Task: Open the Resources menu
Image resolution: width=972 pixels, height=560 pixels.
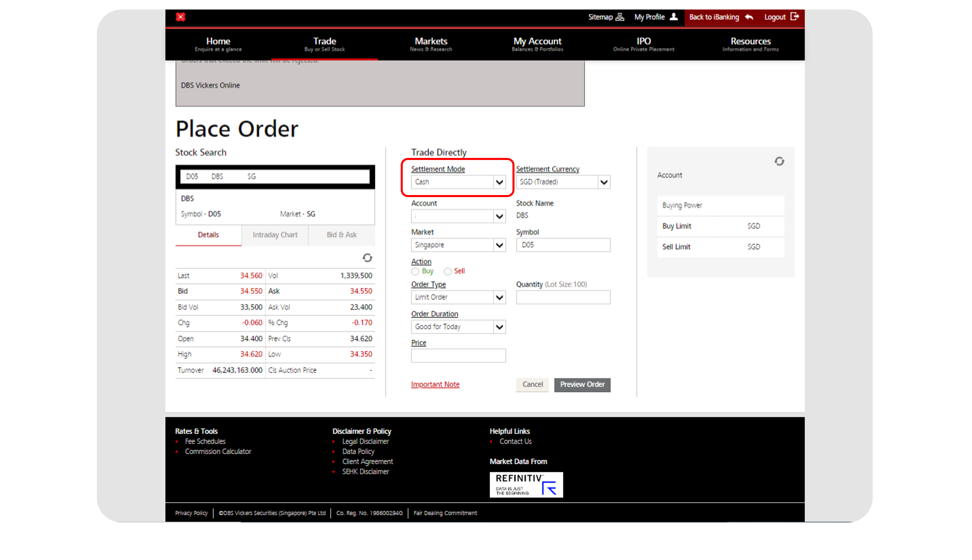Action: [750, 44]
